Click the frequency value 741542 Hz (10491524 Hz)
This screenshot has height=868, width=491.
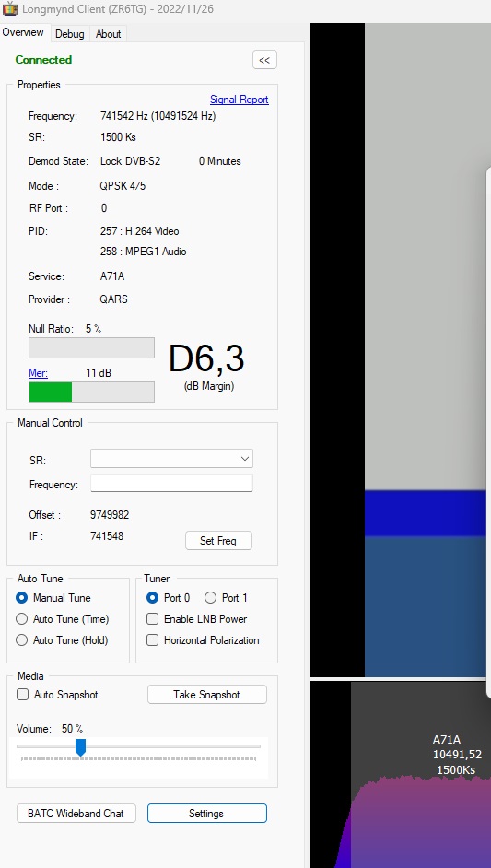[x=158, y=116]
